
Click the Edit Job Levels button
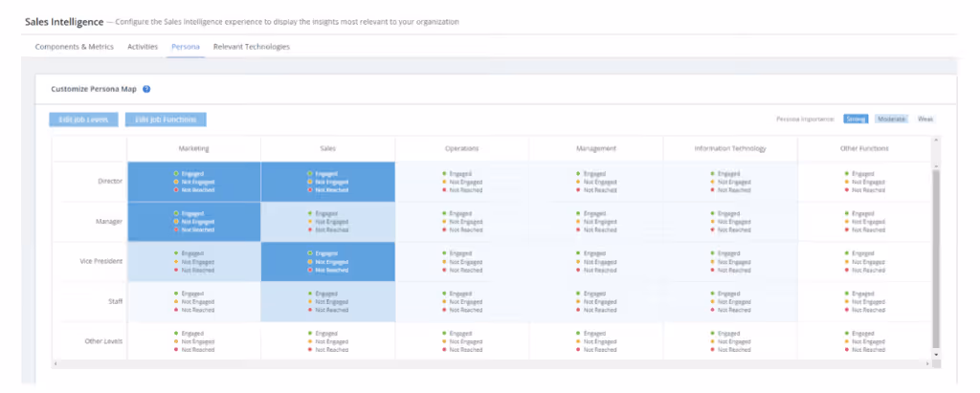[84, 120]
